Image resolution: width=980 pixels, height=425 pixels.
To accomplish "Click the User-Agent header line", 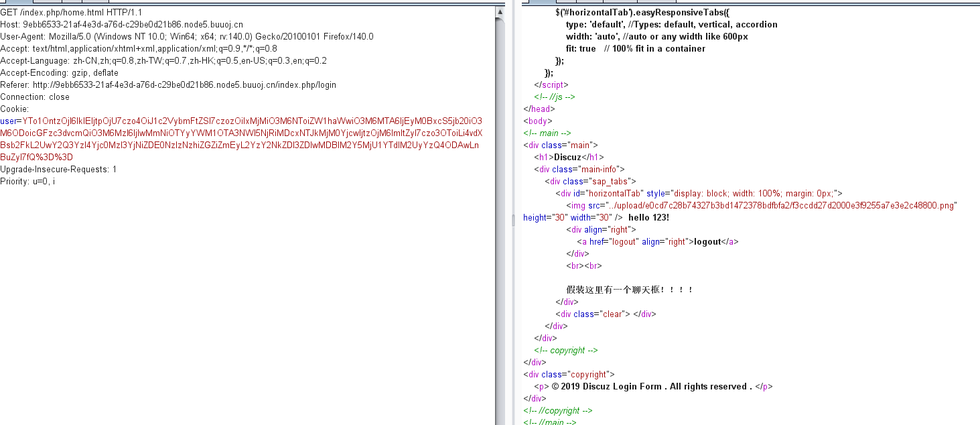I will point(187,37).
